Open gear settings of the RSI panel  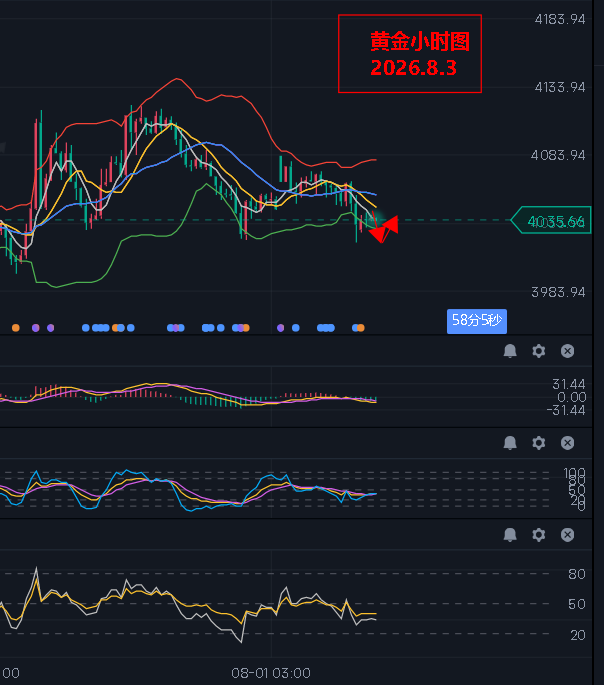pos(538,535)
